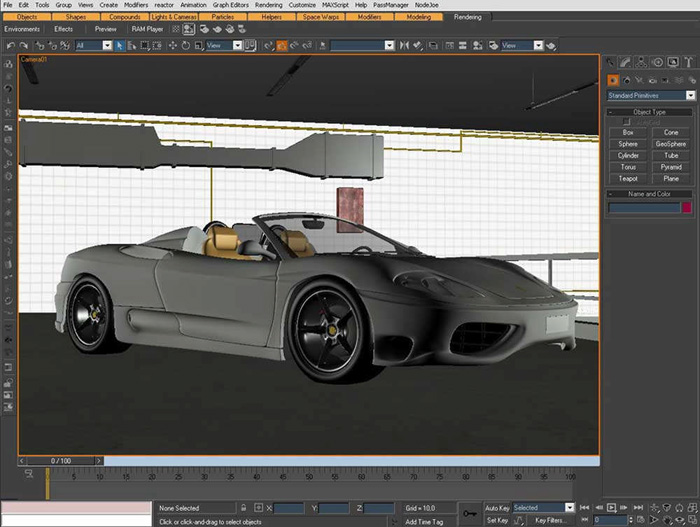700x527 pixels.
Task: Collapse the Name and Color rollout
Action: 650,194
